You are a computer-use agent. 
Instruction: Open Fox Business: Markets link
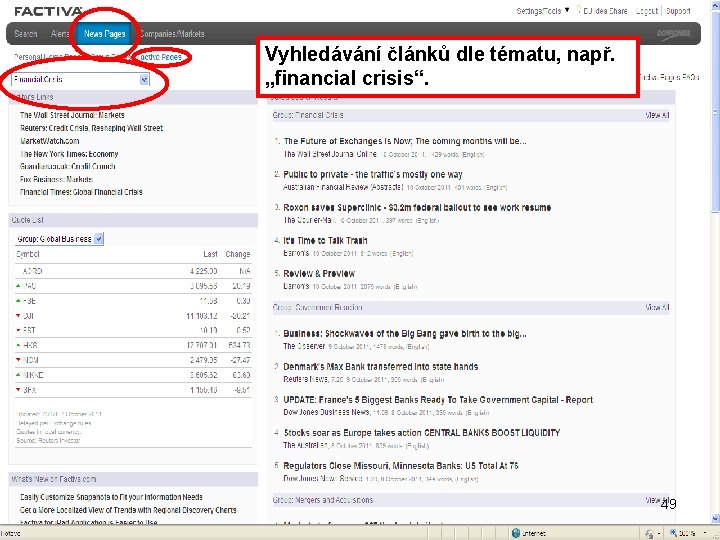click(56, 179)
